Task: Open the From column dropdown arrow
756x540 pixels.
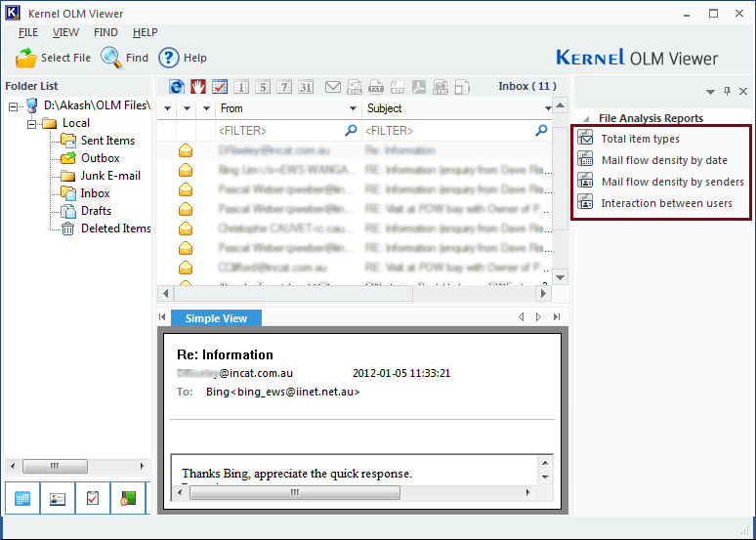Action: pyautogui.click(x=353, y=108)
